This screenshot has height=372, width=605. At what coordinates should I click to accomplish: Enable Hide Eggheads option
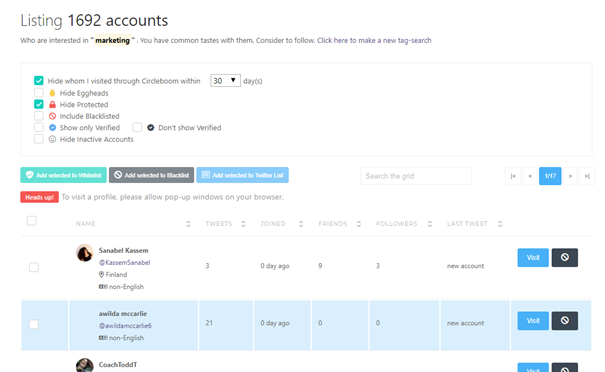pos(39,93)
